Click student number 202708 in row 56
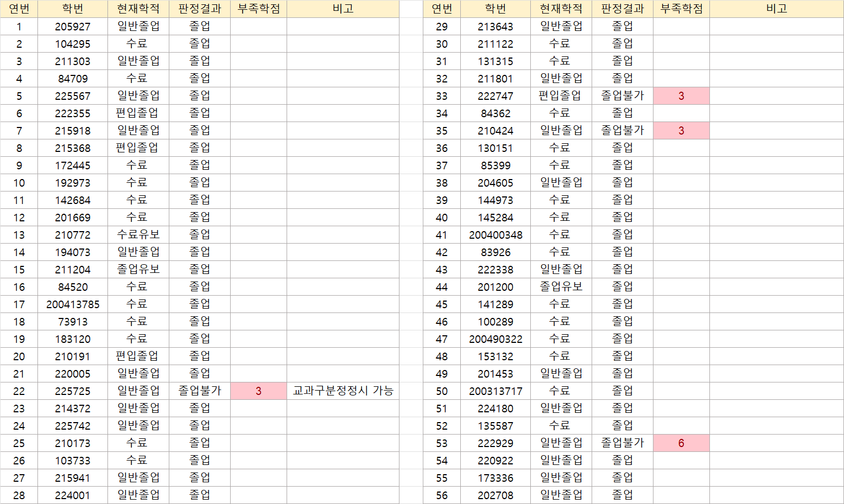Image resolution: width=844 pixels, height=504 pixels. (496, 495)
